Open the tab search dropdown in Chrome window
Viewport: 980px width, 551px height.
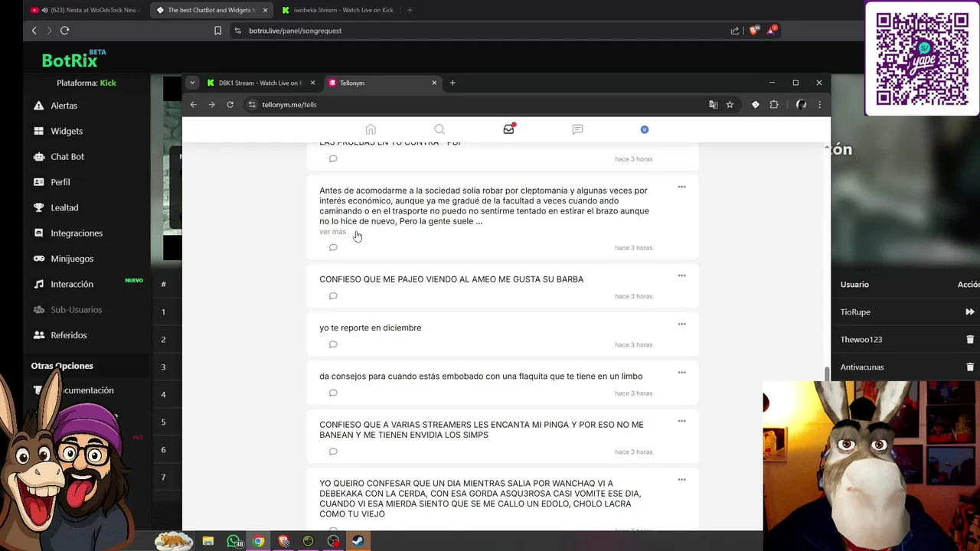click(192, 83)
